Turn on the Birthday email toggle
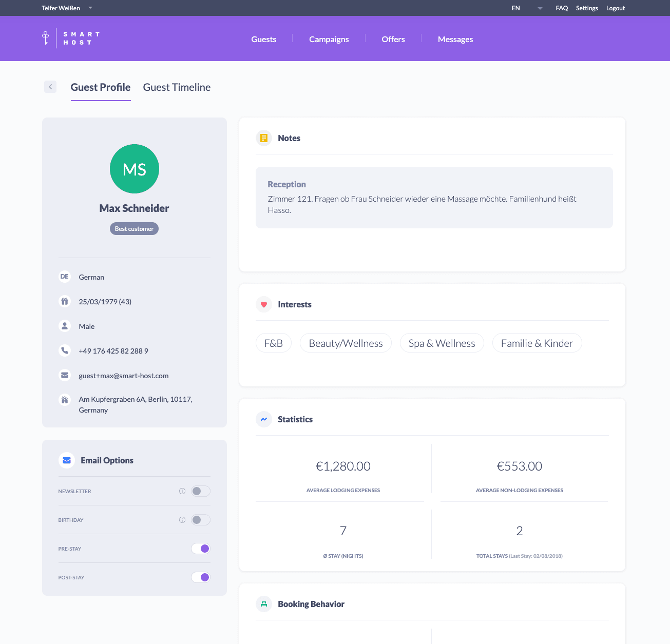Screen dimensions: 670x644 (201, 520)
